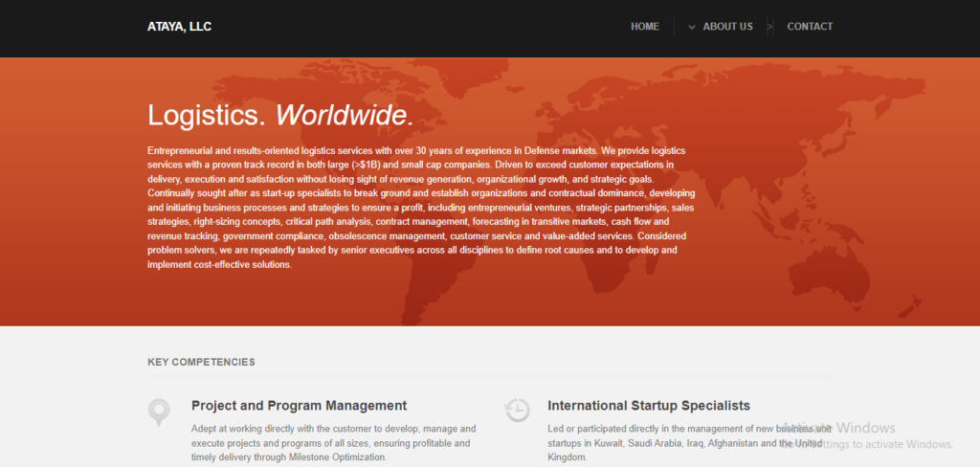The height and width of the screenshot is (467, 980).
Task: Expand the About Us dropdown chevron
Action: [x=691, y=27]
